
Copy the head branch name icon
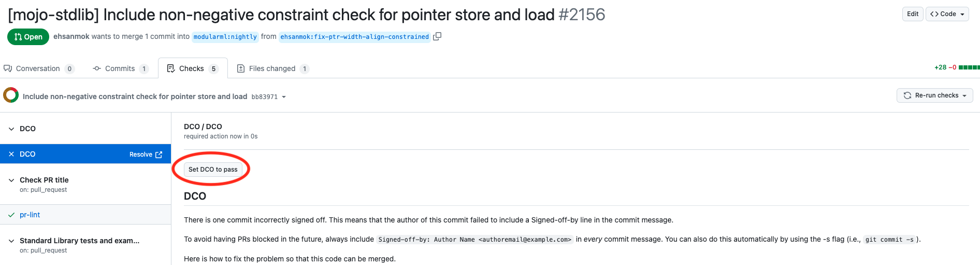(437, 36)
